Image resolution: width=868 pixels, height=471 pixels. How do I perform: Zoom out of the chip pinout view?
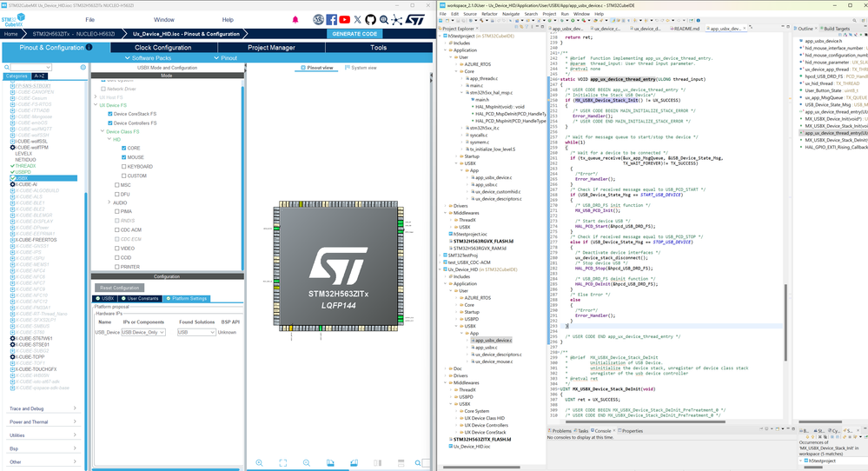(306, 462)
